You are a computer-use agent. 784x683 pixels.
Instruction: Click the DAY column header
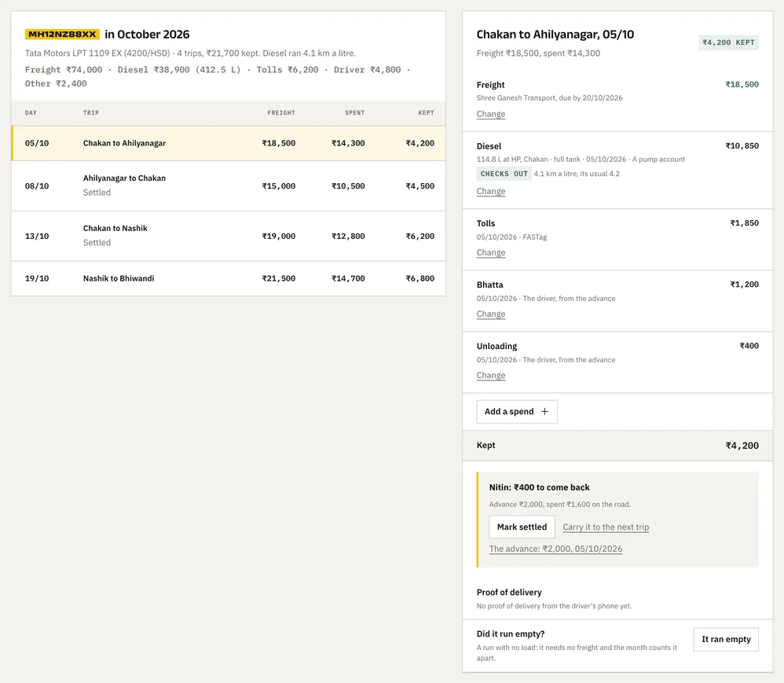(31, 112)
